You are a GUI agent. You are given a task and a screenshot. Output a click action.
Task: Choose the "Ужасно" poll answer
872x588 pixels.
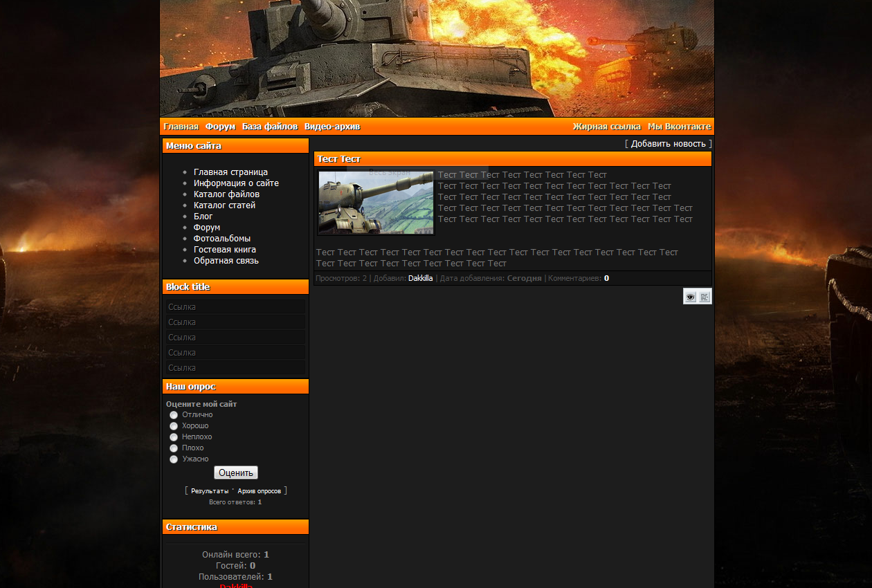click(x=174, y=459)
